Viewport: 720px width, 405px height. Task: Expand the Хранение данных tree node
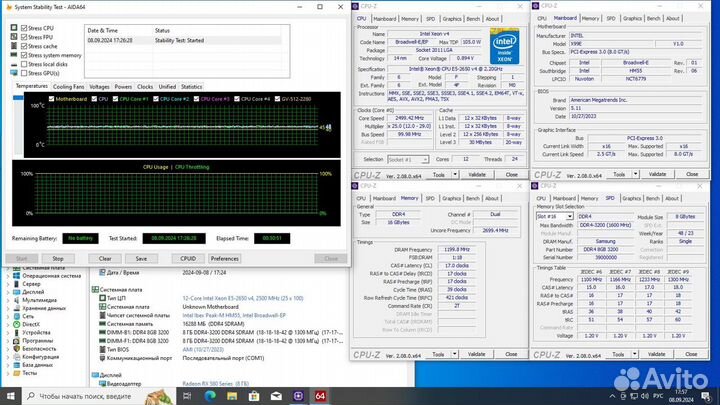point(8,309)
